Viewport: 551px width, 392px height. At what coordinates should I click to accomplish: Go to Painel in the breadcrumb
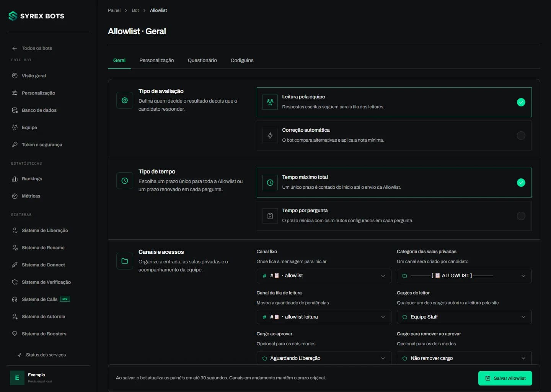tap(114, 10)
